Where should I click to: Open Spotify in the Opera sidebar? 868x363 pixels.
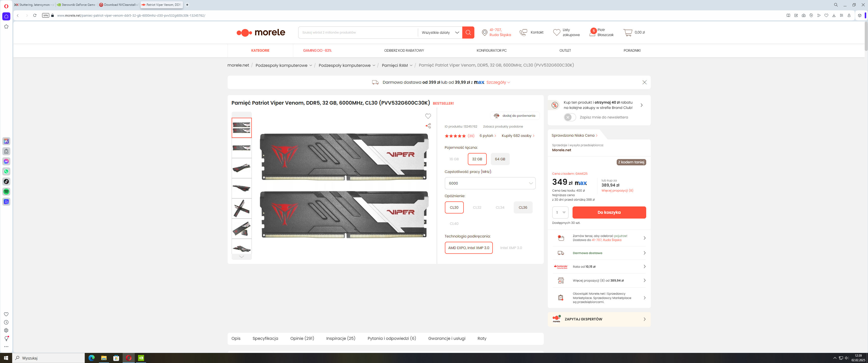tap(6, 192)
